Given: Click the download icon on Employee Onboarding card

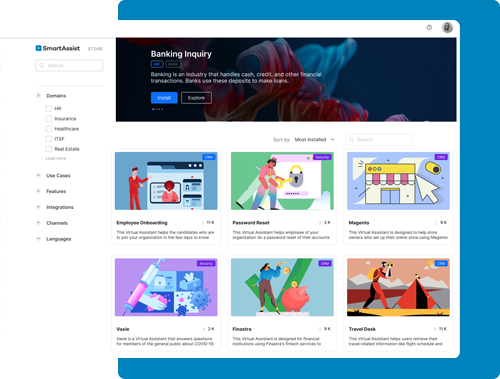Looking at the screenshot, I should click(202, 223).
